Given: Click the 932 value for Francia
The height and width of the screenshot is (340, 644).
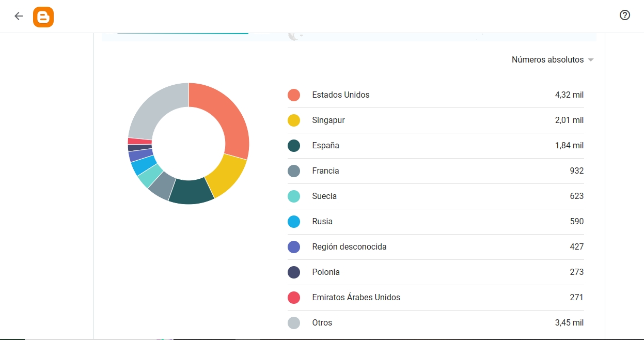Looking at the screenshot, I should (x=577, y=171).
